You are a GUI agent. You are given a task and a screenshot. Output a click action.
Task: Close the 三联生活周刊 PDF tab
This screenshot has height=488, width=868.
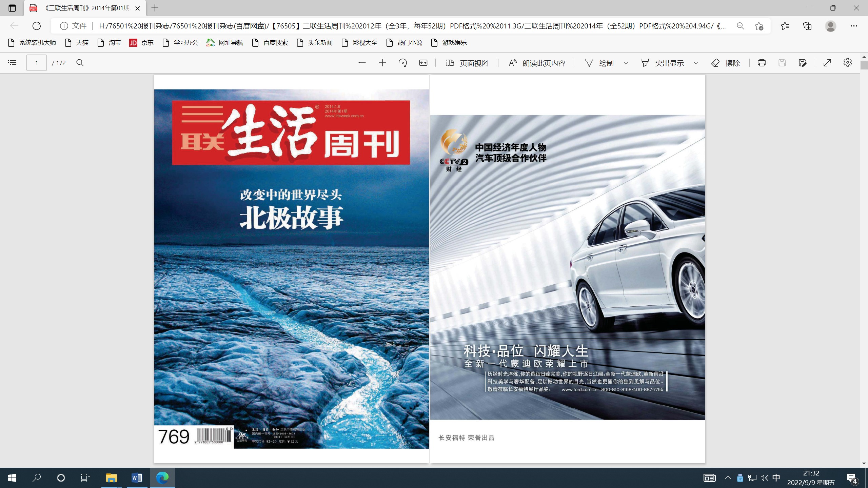(138, 8)
